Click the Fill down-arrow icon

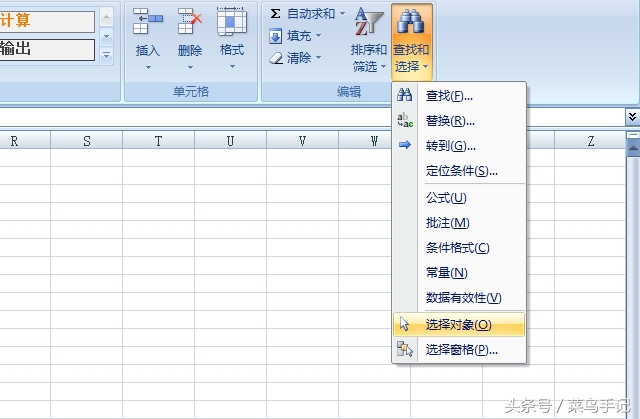pos(276,36)
